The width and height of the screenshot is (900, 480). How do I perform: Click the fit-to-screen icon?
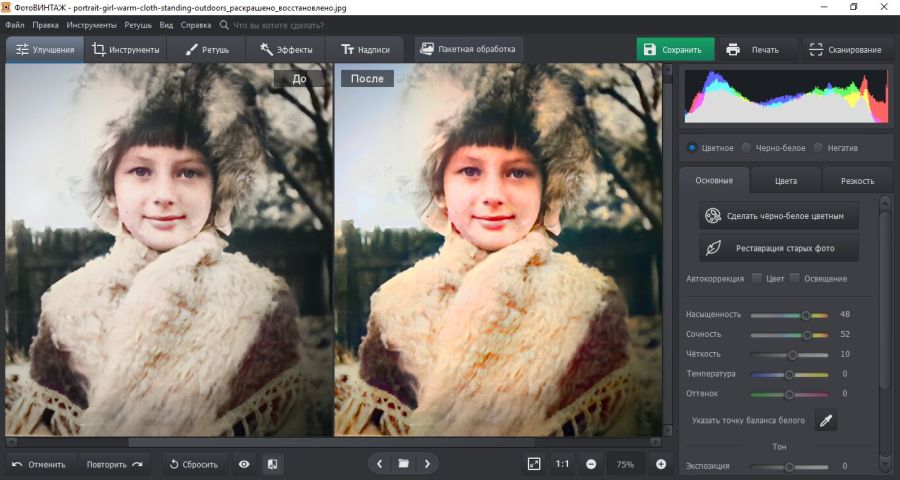click(534, 464)
